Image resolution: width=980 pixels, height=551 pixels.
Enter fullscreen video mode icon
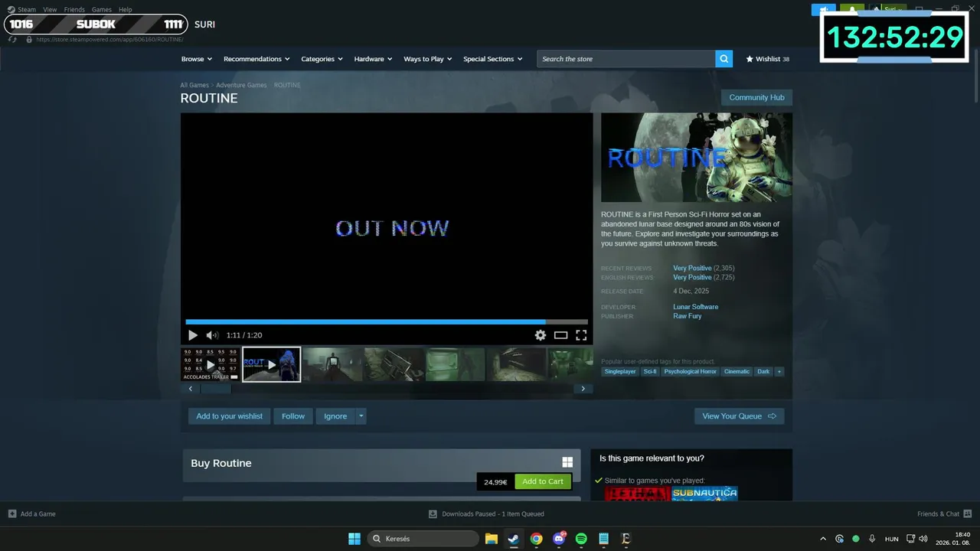click(x=581, y=335)
